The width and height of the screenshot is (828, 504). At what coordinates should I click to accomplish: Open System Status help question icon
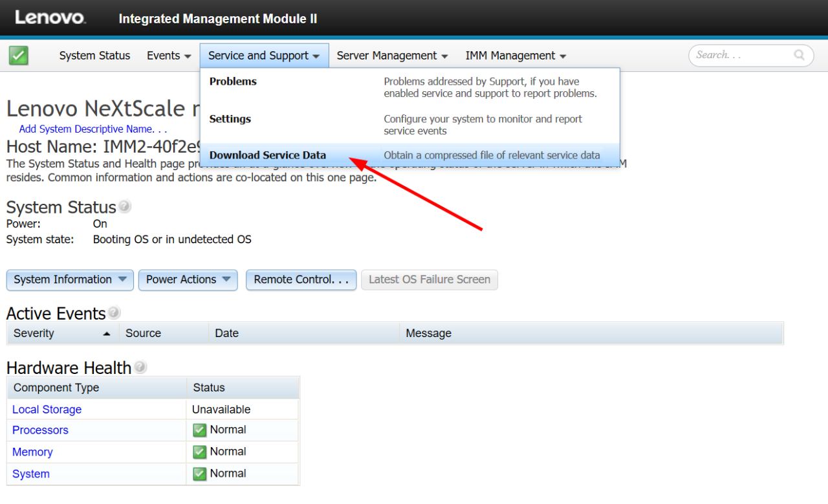pyautogui.click(x=124, y=206)
